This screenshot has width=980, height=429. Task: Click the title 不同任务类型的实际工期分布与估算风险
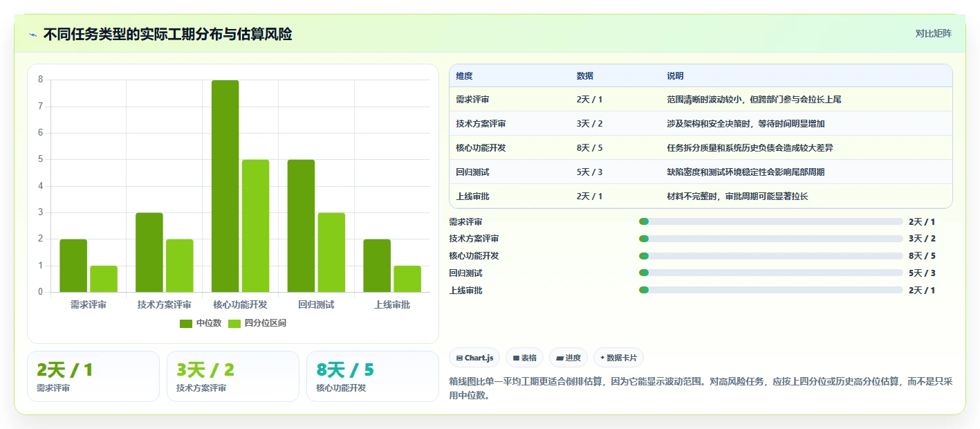[x=167, y=34]
